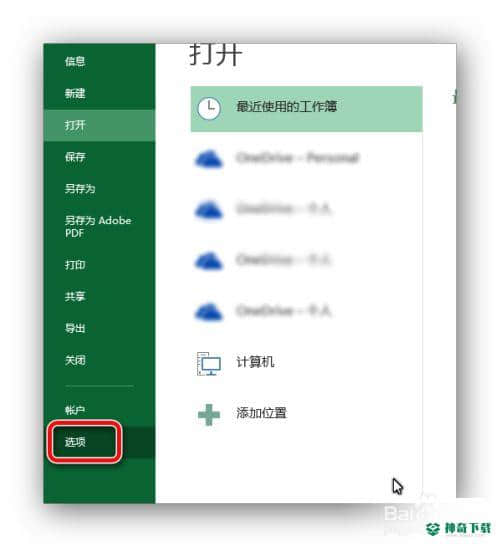Screen dimensions: 500x547
Task: Click the fourth OneDrive cloud icon
Action: tap(209, 312)
